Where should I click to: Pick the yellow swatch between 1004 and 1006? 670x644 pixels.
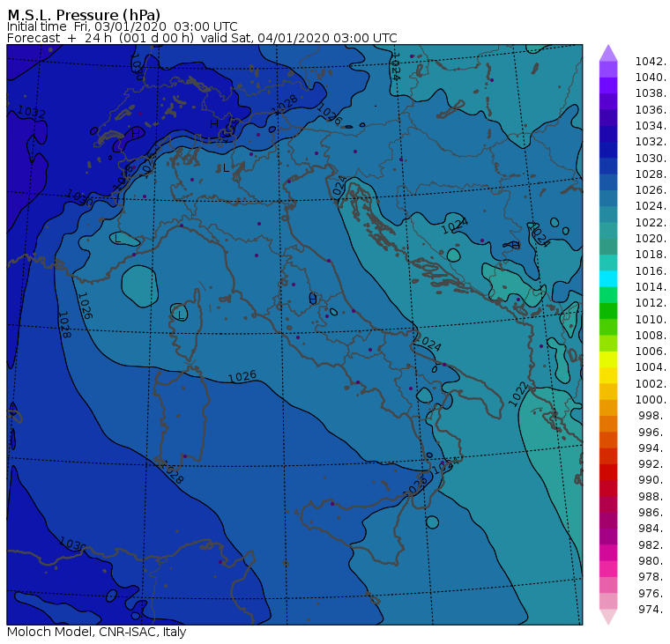coord(608,359)
